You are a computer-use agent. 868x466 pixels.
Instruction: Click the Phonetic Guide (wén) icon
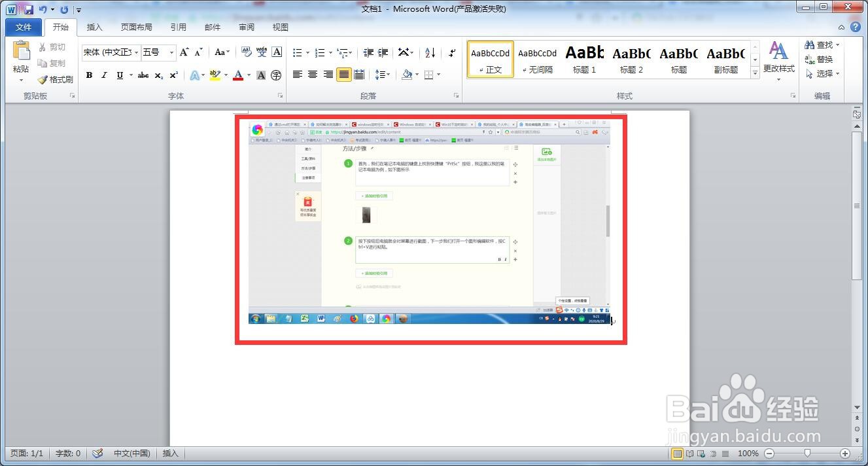[262, 52]
